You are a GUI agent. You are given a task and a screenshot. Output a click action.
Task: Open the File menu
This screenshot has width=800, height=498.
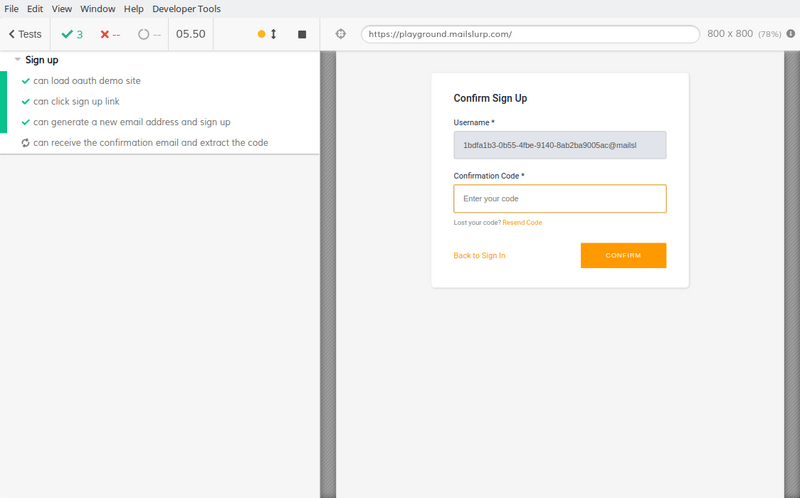[x=11, y=9]
